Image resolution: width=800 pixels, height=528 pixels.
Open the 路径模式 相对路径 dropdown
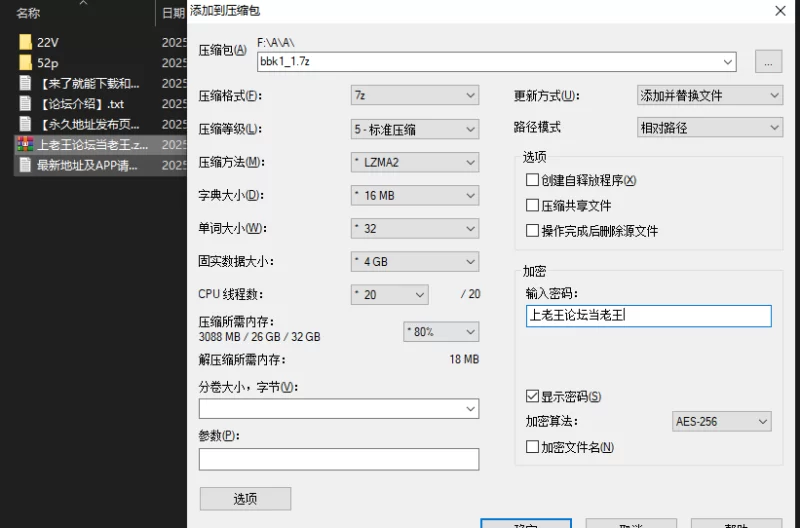(710, 127)
